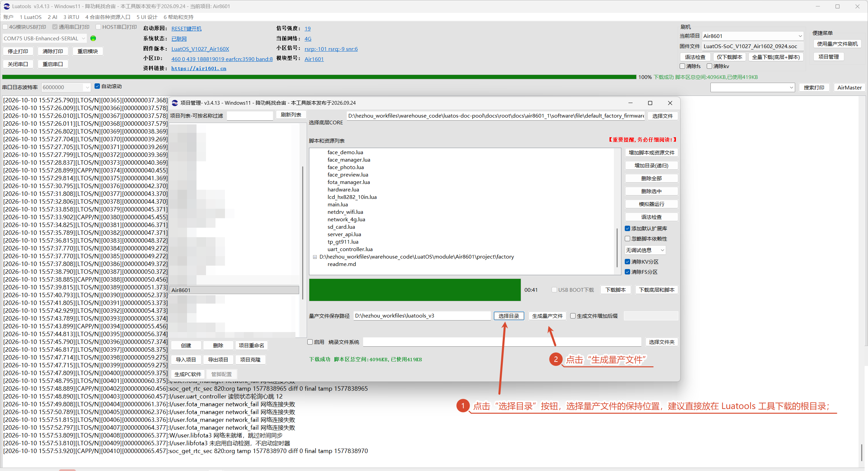868x471 pixels.
Task: Click 项目管理 button in main window
Action: click(x=829, y=57)
